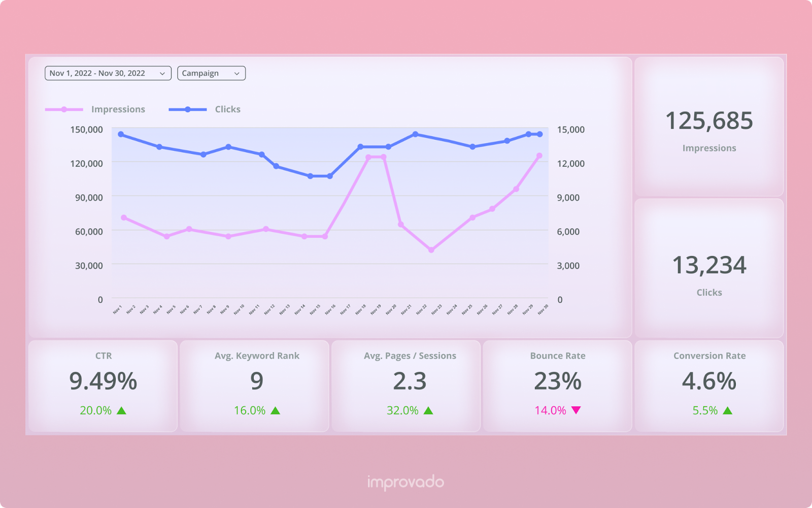Toggle the Clicks legend line marker

click(x=187, y=109)
